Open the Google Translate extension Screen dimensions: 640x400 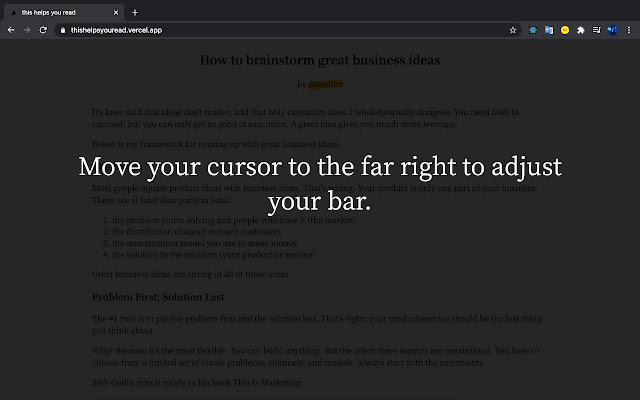pyautogui.click(x=549, y=30)
